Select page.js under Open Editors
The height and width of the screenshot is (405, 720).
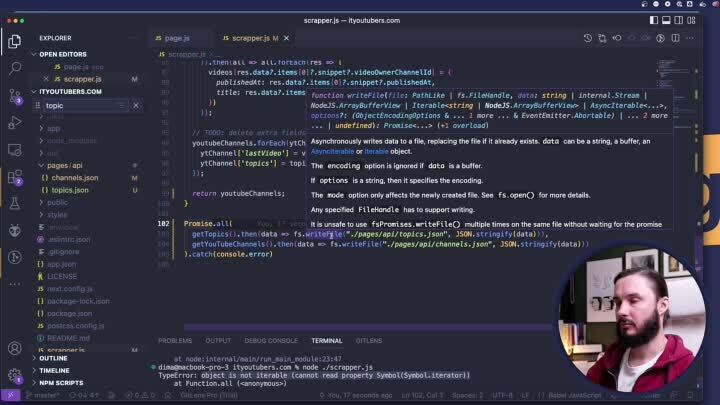pos(76,67)
